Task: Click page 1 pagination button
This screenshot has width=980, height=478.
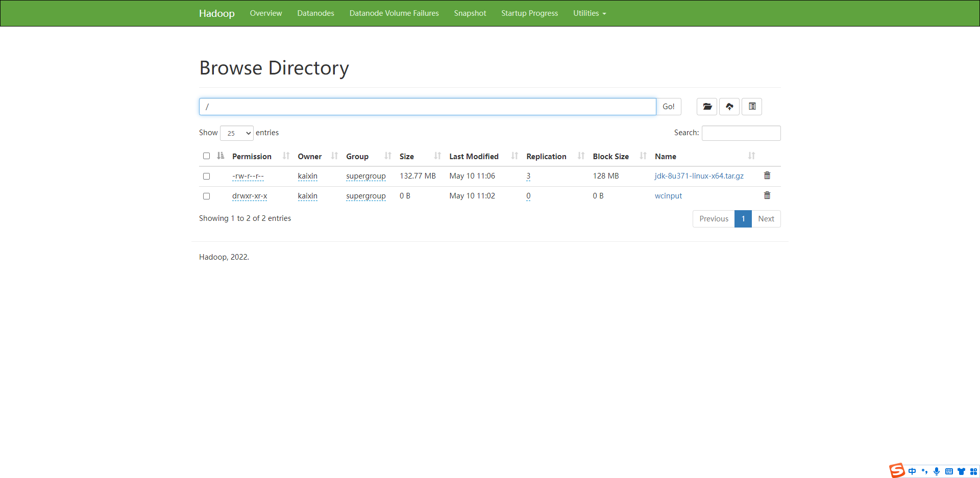Action: point(743,219)
